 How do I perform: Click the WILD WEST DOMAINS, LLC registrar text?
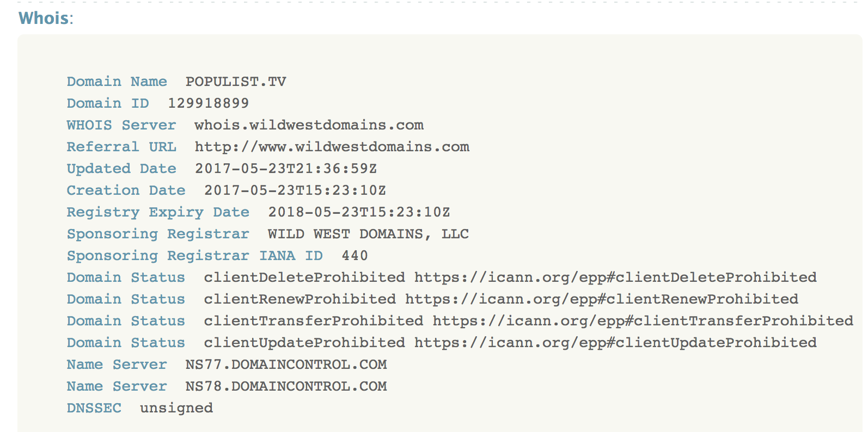368,234
